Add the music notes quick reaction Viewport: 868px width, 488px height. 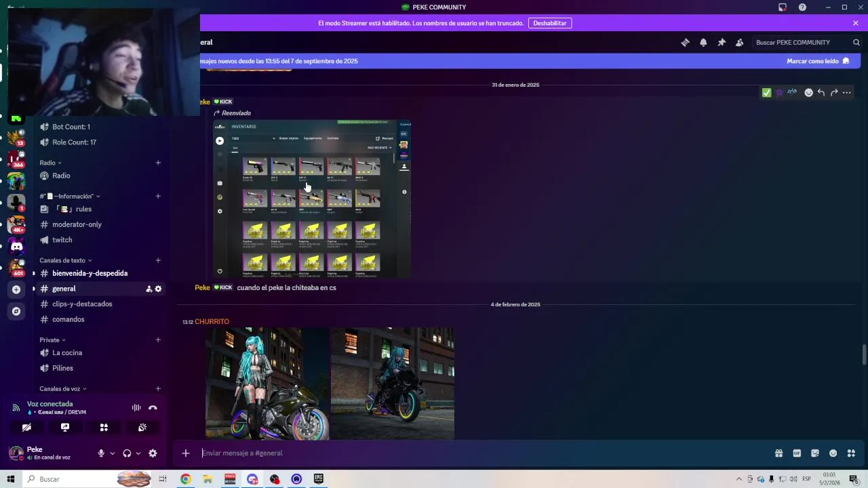pyautogui.click(x=791, y=93)
